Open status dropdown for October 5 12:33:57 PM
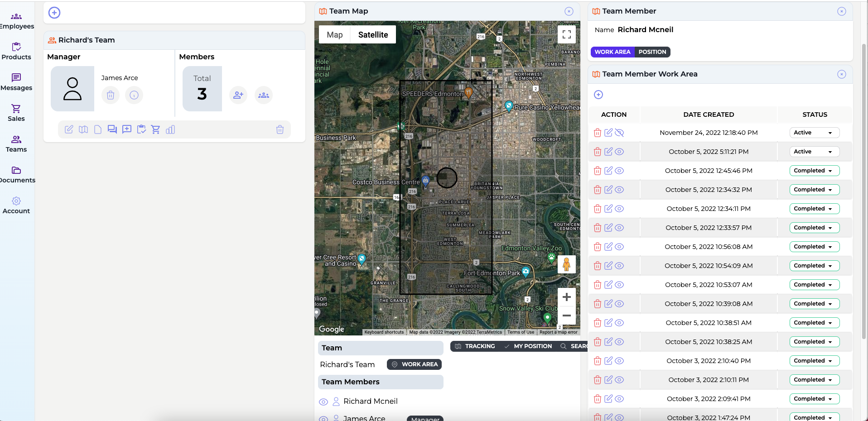This screenshot has height=421, width=868. [x=815, y=228]
